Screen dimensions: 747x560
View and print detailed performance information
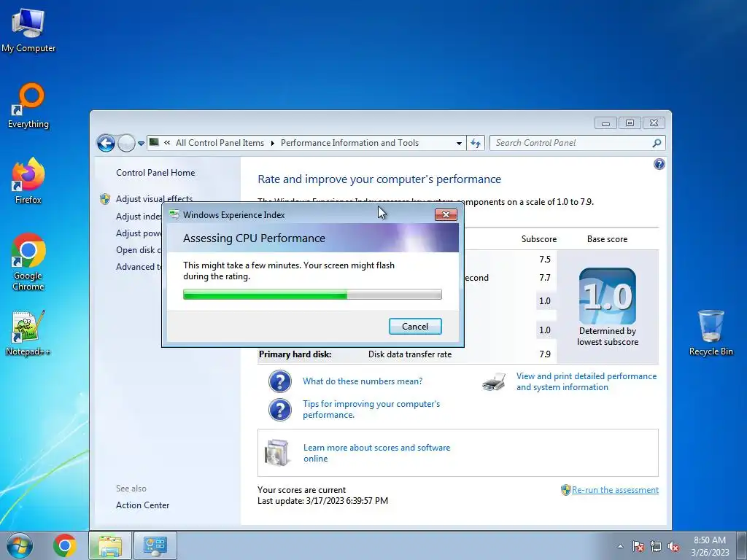tap(587, 381)
